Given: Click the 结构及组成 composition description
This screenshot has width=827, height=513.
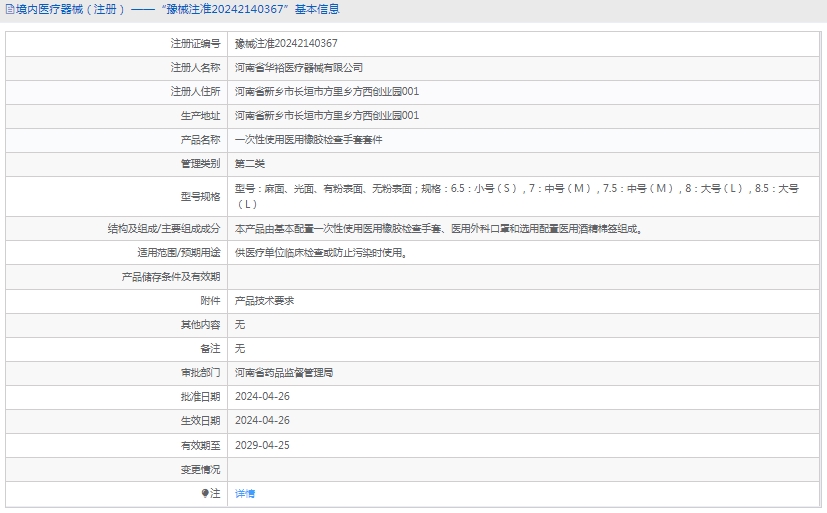Looking at the screenshot, I should (437, 228).
